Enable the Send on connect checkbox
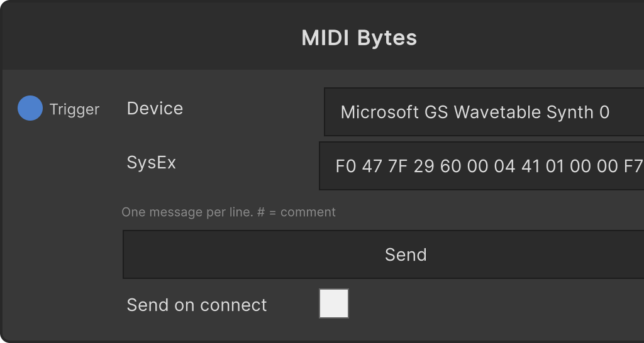The image size is (644, 343). (x=334, y=303)
